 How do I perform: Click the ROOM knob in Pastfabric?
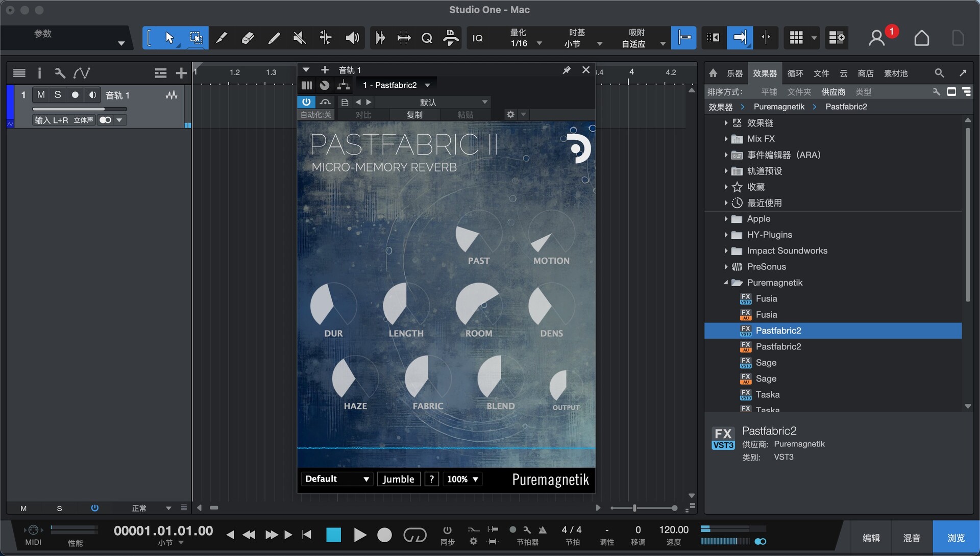click(x=478, y=306)
